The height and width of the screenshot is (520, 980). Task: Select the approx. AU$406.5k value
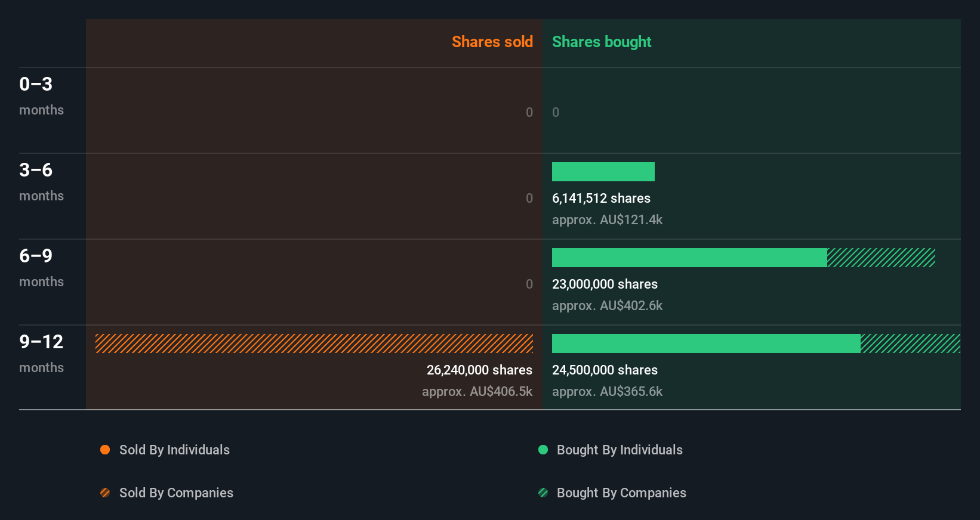[x=477, y=391]
